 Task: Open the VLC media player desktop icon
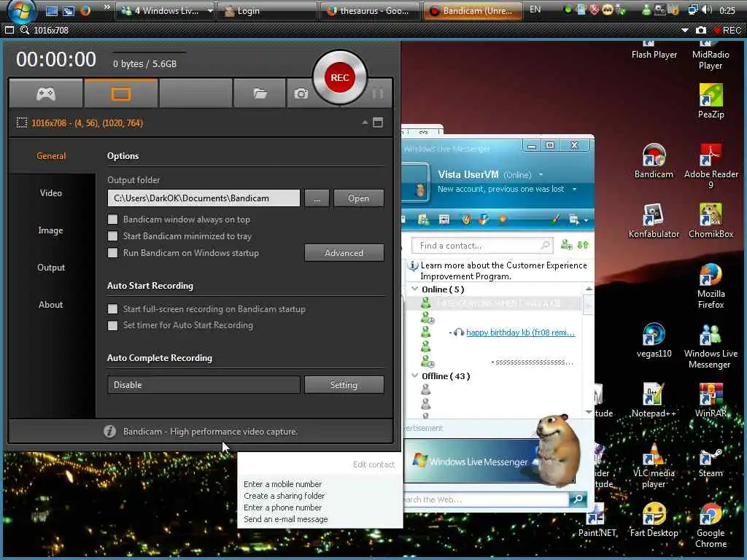point(654,466)
